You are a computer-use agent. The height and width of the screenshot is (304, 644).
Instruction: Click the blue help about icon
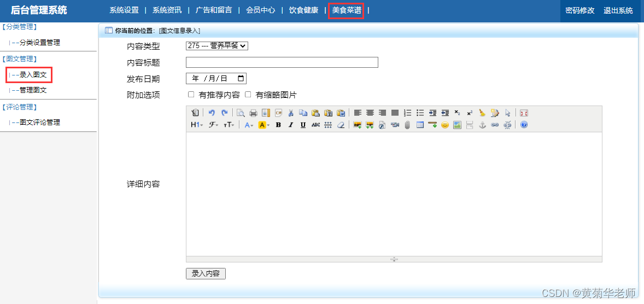click(x=524, y=125)
